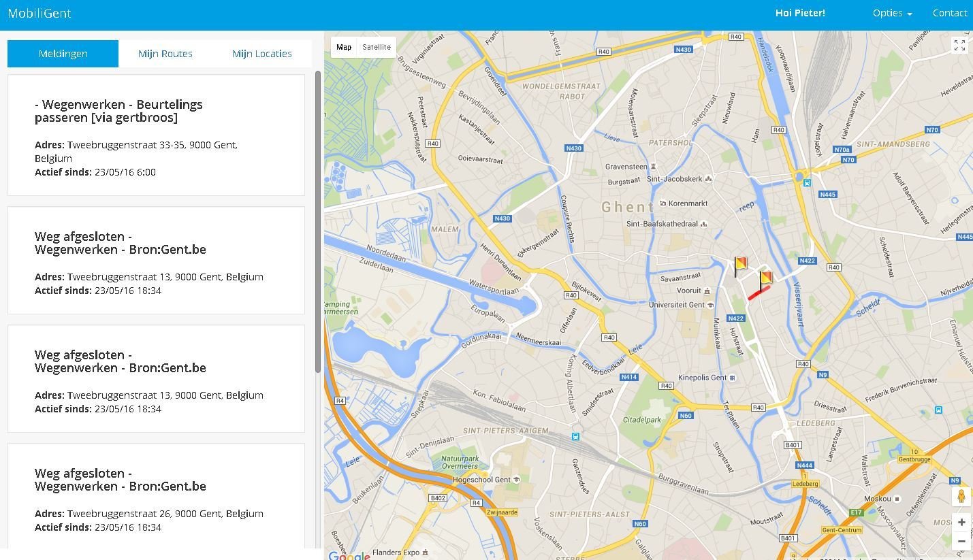
Task: Click the Street View pegman icon
Action: (x=961, y=496)
